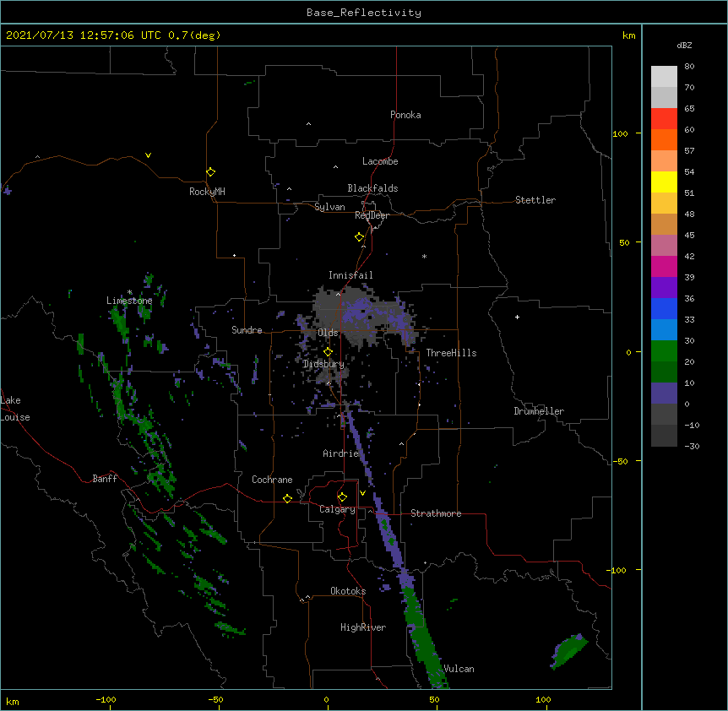Select the yellow 51-54 dBZ legend swatch
728x711 pixels.
coord(664,182)
